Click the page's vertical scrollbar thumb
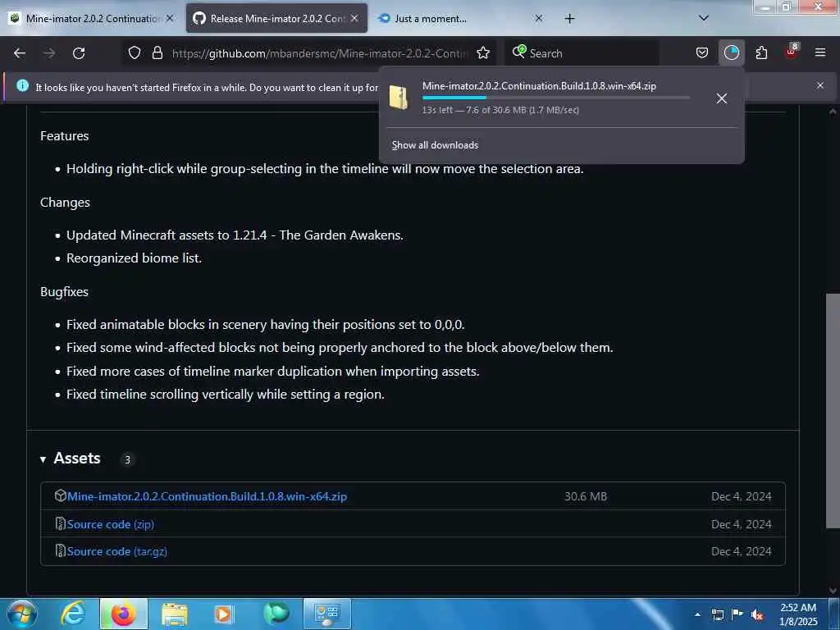This screenshot has width=840, height=630. pyautogui.click(x=833, y=411)
